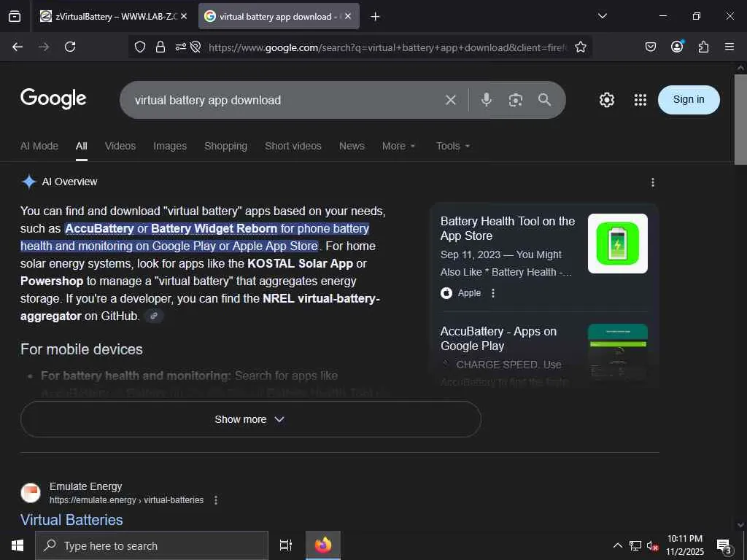Image resolution: width=747 pixels, height=560 pixels.
Task: Open the green Battery Health app thumbnail
Action: click(x=617, y=244)
